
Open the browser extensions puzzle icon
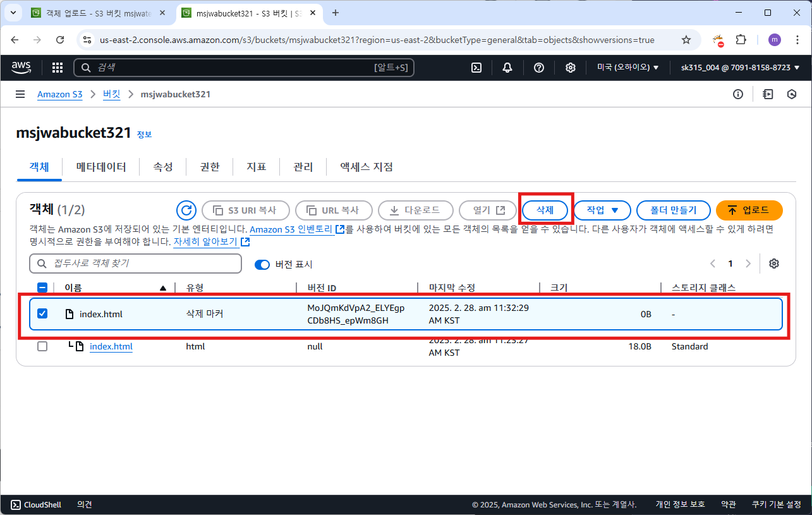point(741,40)
